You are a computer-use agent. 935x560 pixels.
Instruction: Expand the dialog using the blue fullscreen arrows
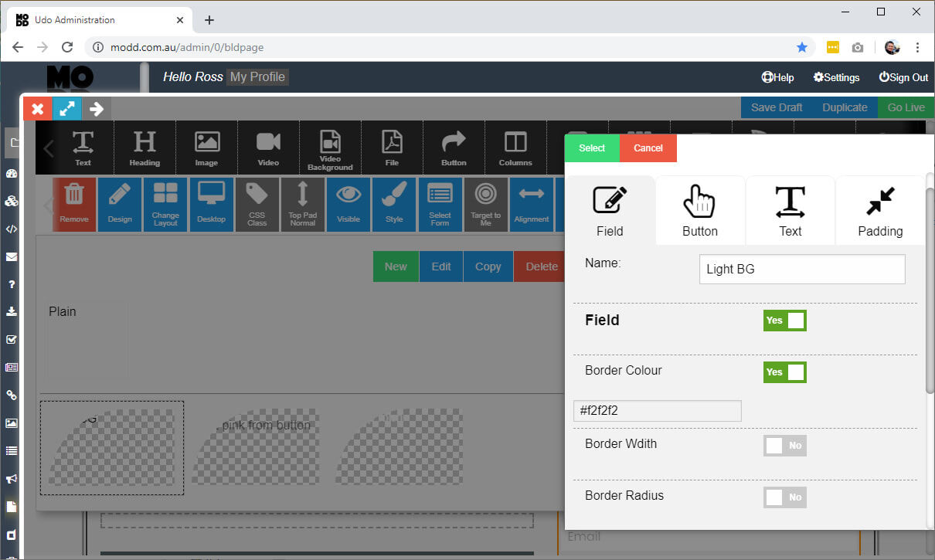click(x=67, y=108)
